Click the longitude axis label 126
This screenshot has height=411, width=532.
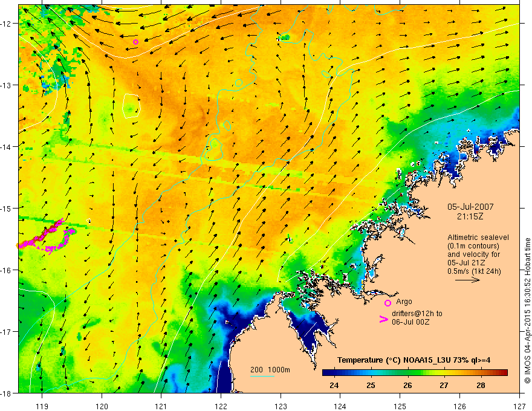(459, 406)
